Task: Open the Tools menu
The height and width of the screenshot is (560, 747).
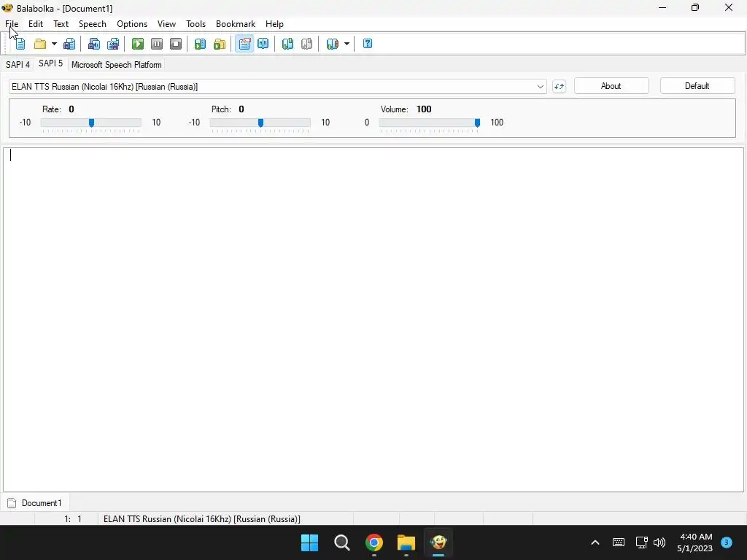Action: [x=196, y=24]
